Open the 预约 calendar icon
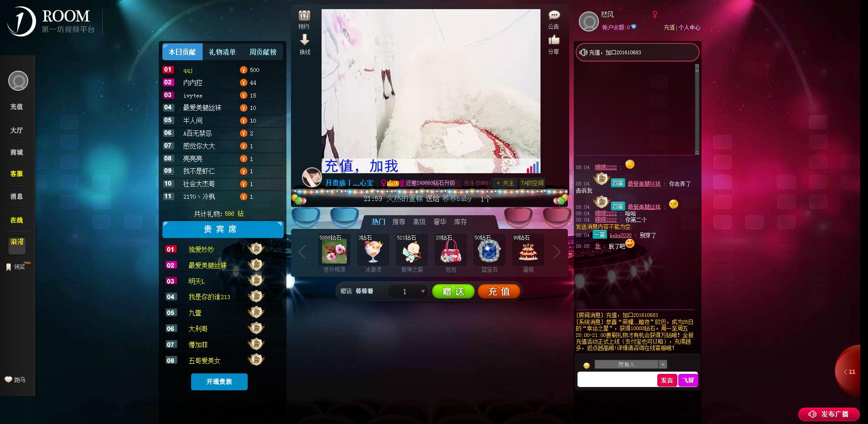The image size is (868, 424). pyautogui.click(x=304, y=16)
